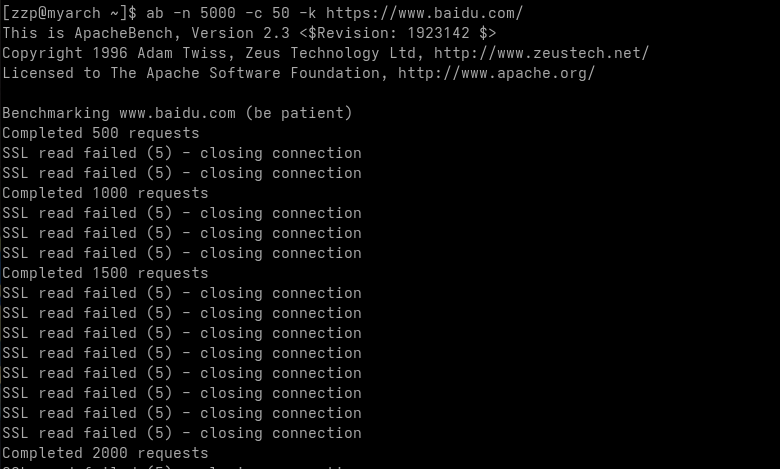The width and height of the screenshot is (780, 469).
Task: Click the '-k' keepalive flag
Action: (307, 13)
